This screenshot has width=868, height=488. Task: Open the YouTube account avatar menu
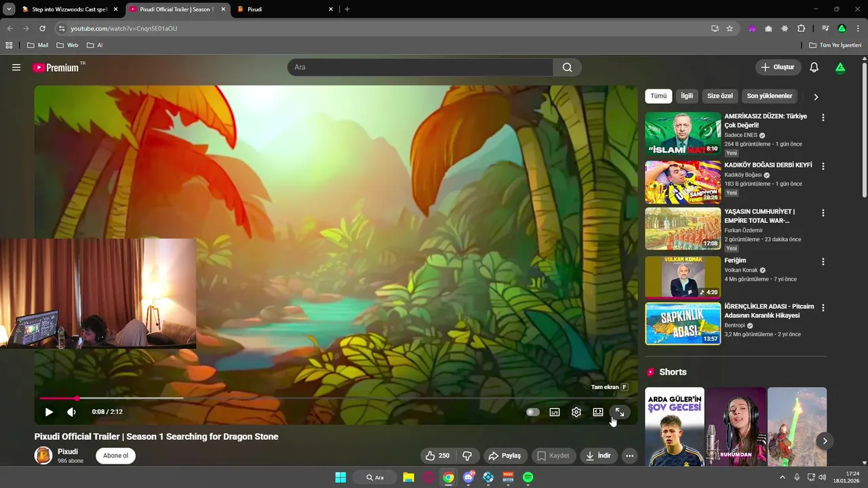(840, 67)
